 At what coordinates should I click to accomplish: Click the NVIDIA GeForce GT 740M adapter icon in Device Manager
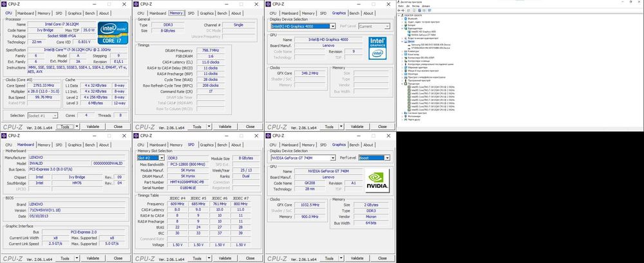pos(409,35)
